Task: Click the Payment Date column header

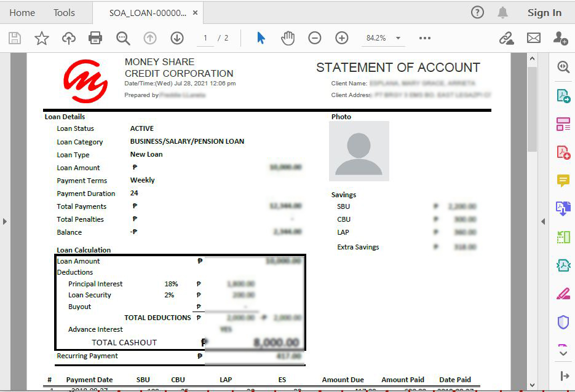Action: (x=89, y=380)
